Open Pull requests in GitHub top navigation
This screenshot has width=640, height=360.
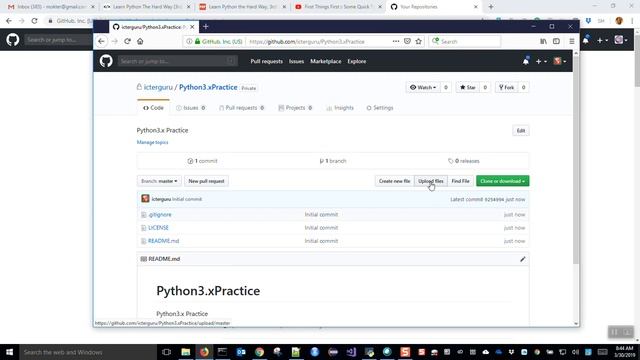click(267, 61)
